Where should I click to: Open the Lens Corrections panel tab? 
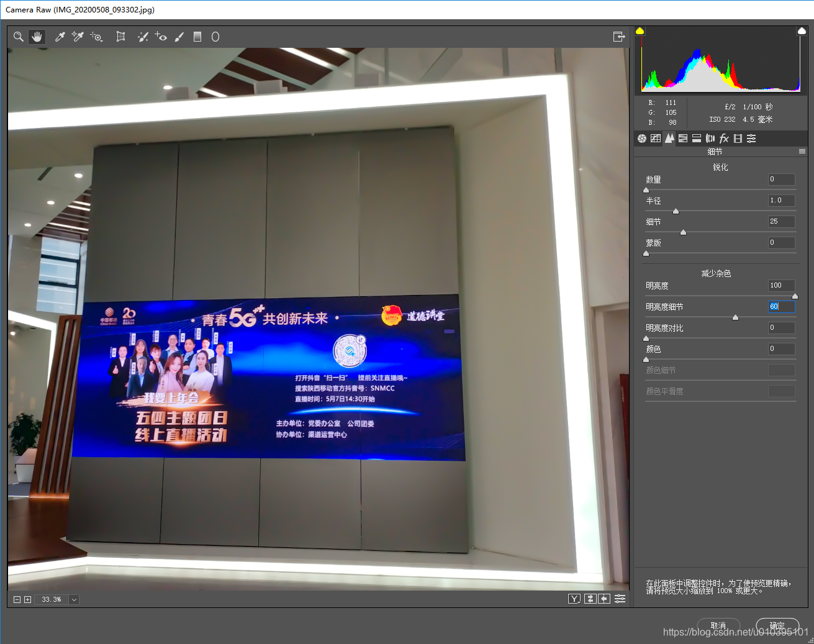(x=710, y=138)
